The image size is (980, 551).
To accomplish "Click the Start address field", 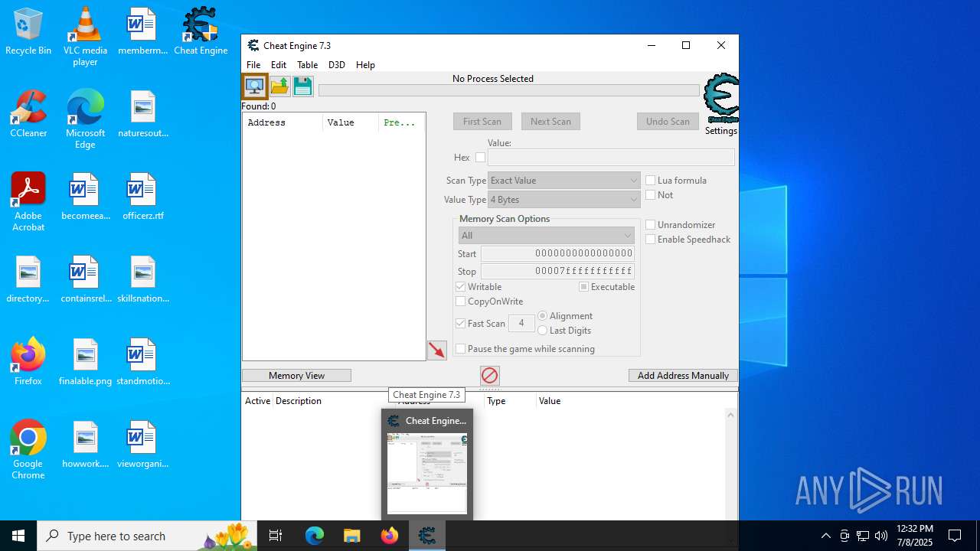I will tap(557, 254).
